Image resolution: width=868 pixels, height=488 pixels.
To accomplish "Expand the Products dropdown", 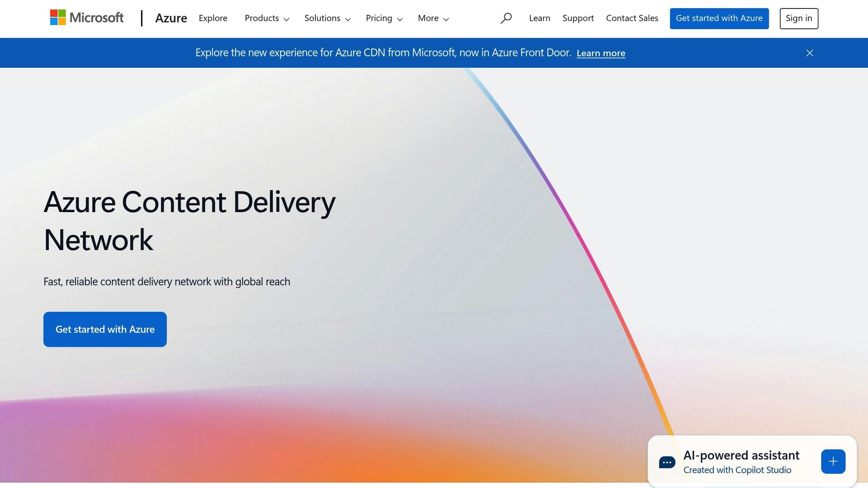I will point(267,18).
